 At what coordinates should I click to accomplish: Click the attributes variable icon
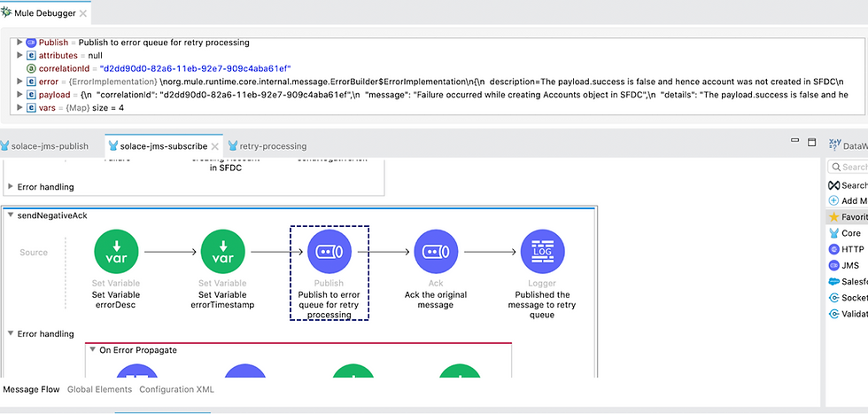click(32, 56)
